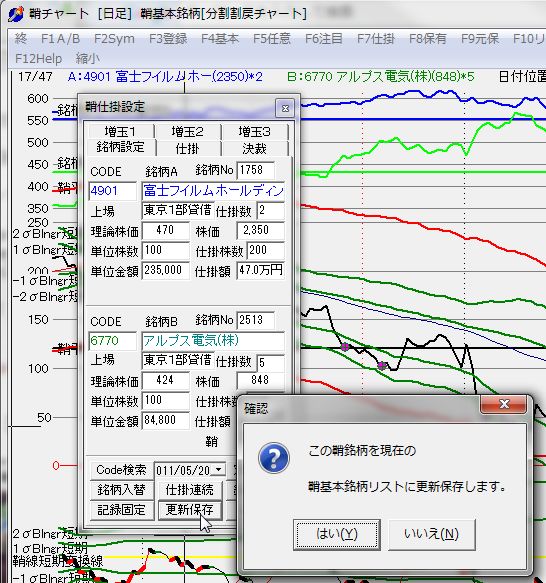Screen dimensions: 546x583
Task: Open the F7仕掛 menu
Action: pos(376,38)
